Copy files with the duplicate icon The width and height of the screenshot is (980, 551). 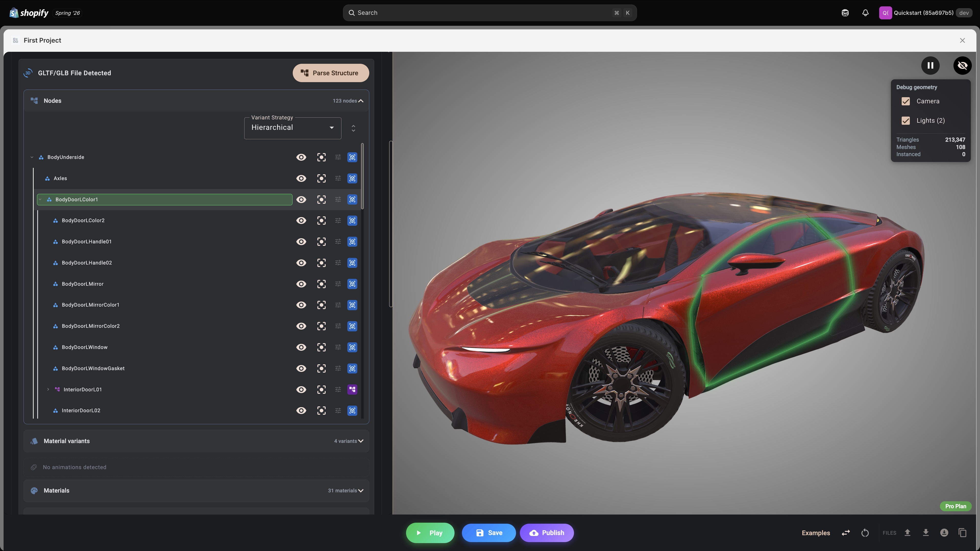962,533
